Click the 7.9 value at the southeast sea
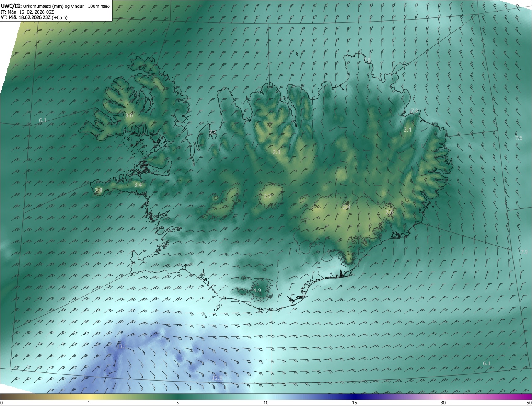Viewport: 532px width, 406px height. point(524,252)
